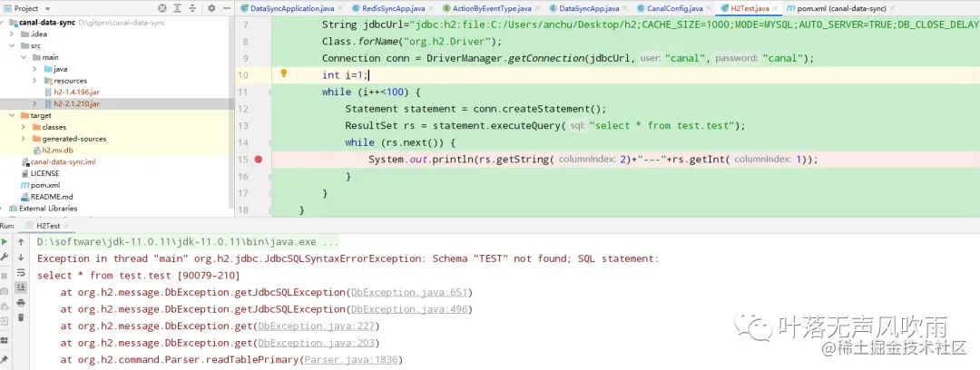This screenshot has width=980, height=370.
Task: Expand the h2-2.1.210.jar node
Action: click(35, 103)
